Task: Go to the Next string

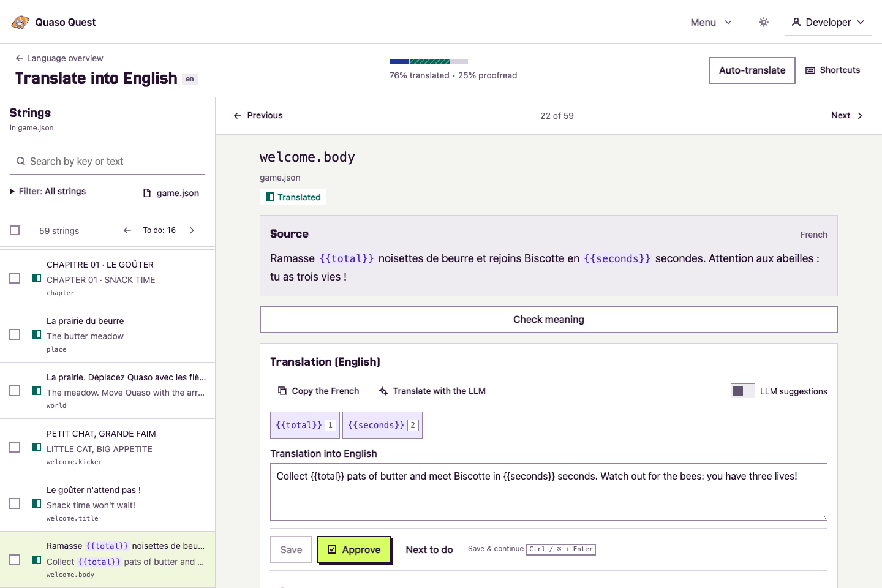Action: [x=847, y=115]
